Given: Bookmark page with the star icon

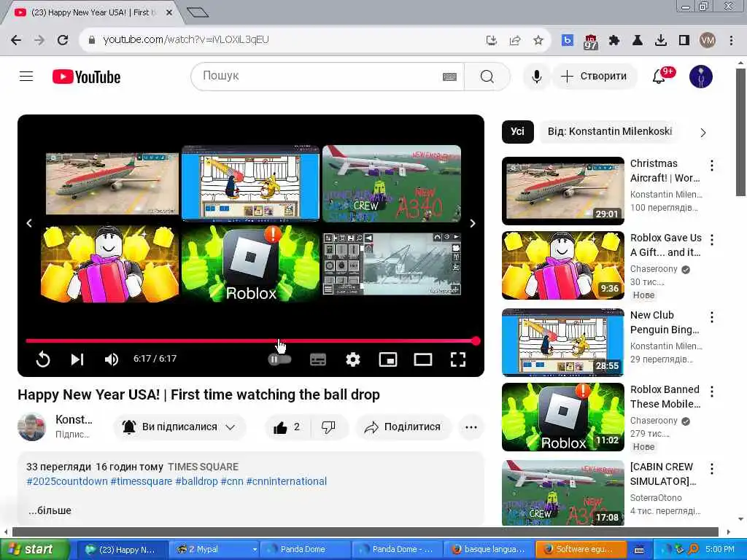Looking at the screenshot, I should [x=538, y=40].
